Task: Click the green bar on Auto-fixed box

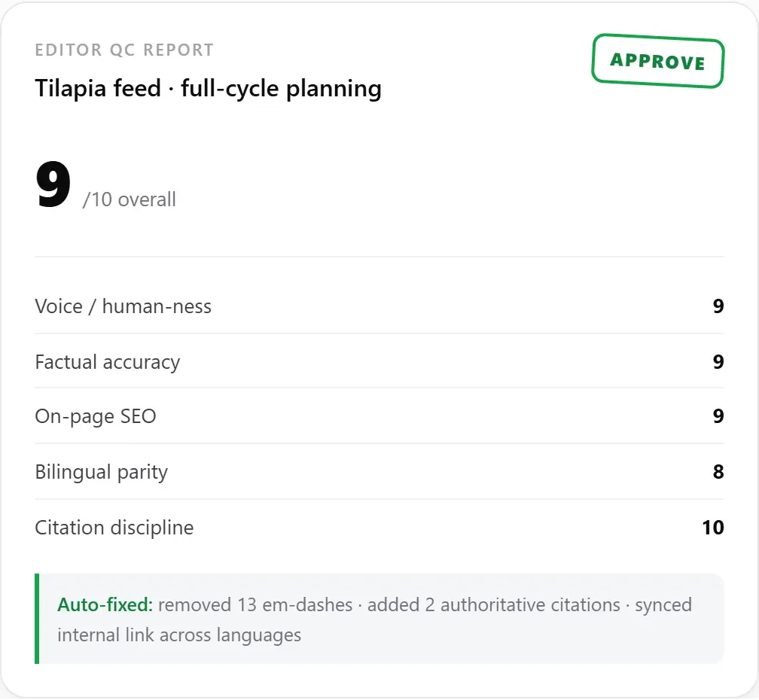Action: pyautogui.click(x=37, y=619)
